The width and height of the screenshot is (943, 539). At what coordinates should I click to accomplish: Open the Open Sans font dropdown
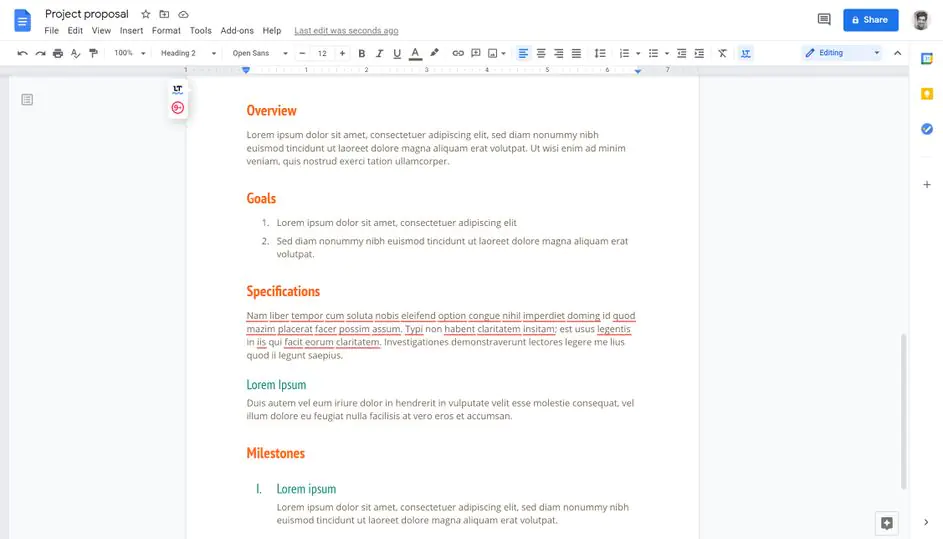click(260, 54)
